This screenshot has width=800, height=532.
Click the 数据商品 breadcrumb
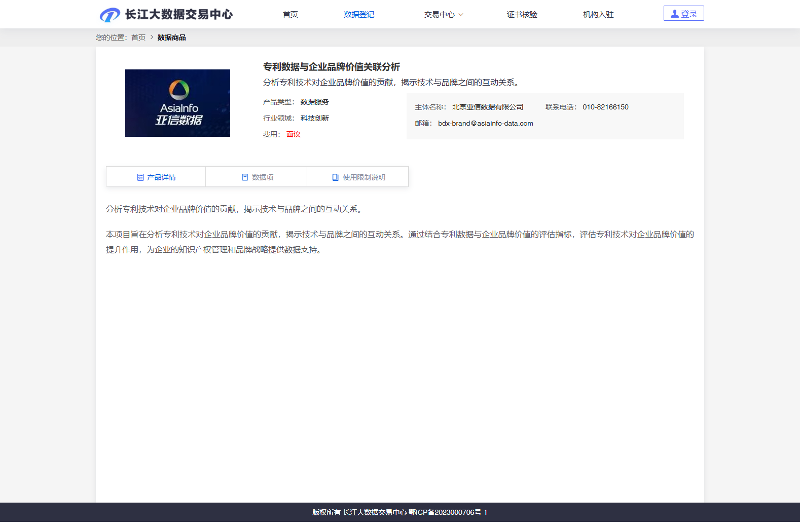(172, 37)
